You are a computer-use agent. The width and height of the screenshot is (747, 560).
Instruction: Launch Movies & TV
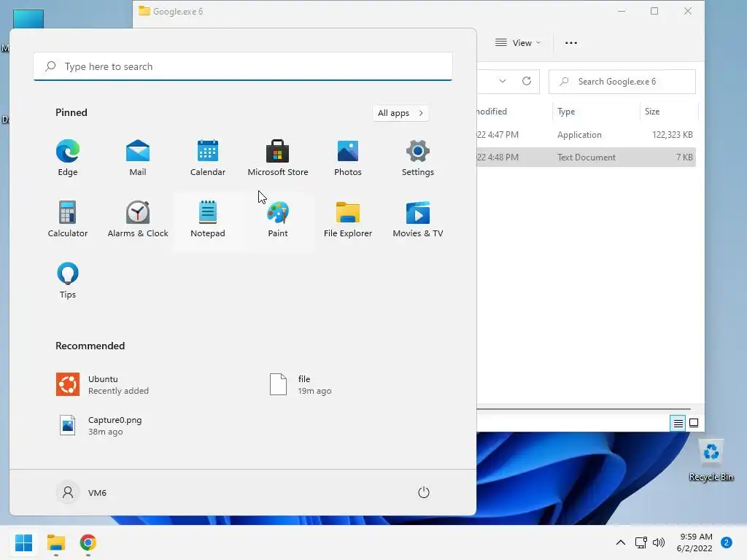418,219
